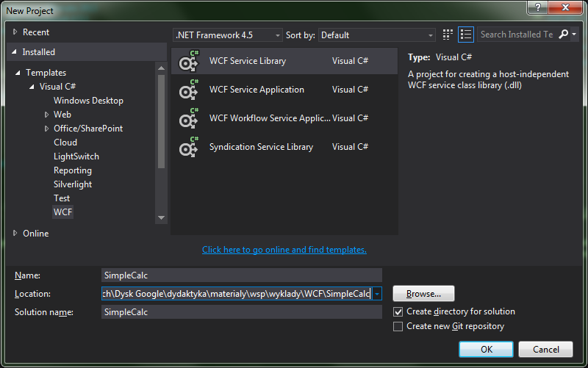Expand the Office/SharePoint node arrow

(46, 129)
